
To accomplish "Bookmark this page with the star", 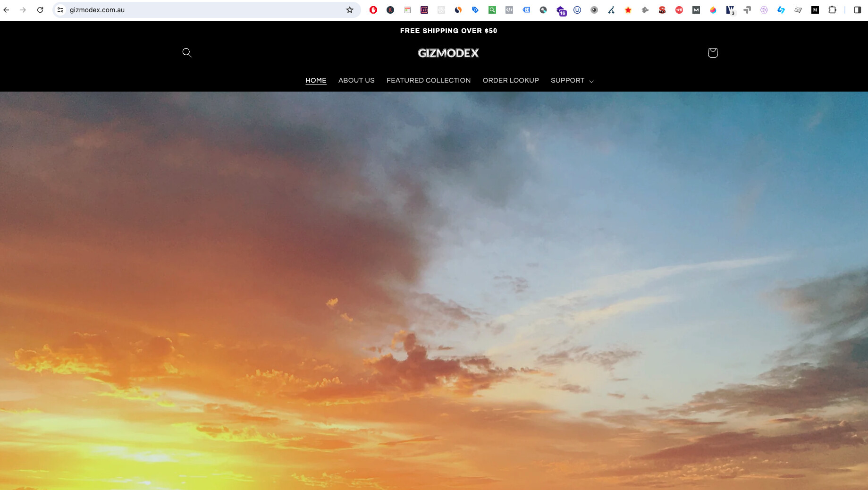I will 350,10.
